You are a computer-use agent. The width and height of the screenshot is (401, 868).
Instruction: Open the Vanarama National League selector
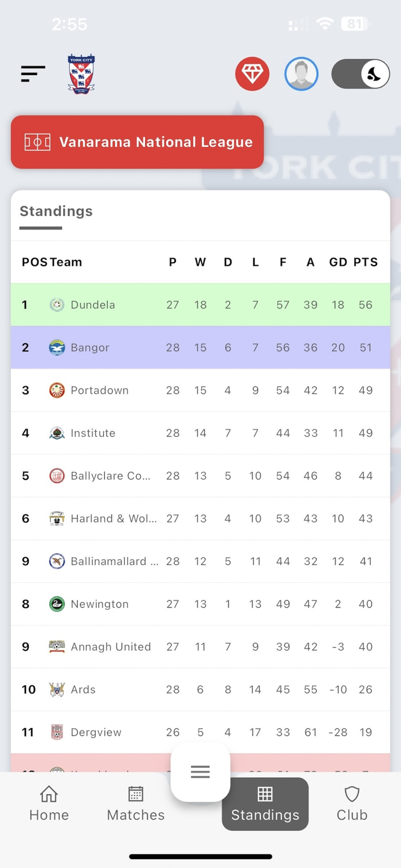click(137, 142)
